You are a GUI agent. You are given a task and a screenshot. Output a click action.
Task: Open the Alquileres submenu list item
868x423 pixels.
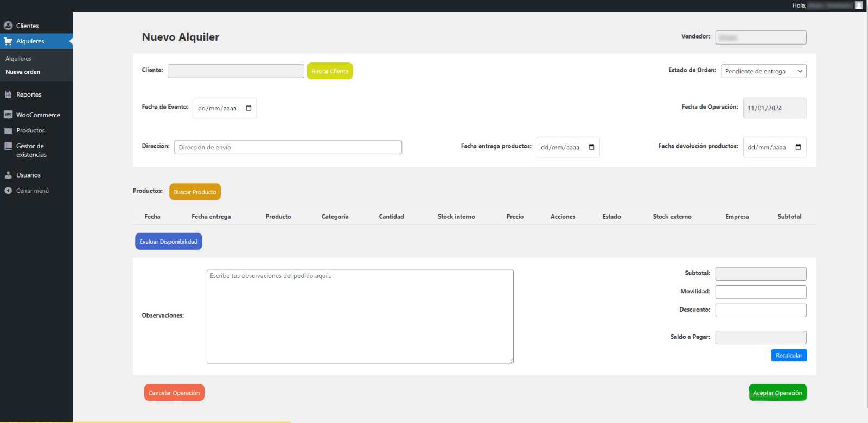pos(18,59)
